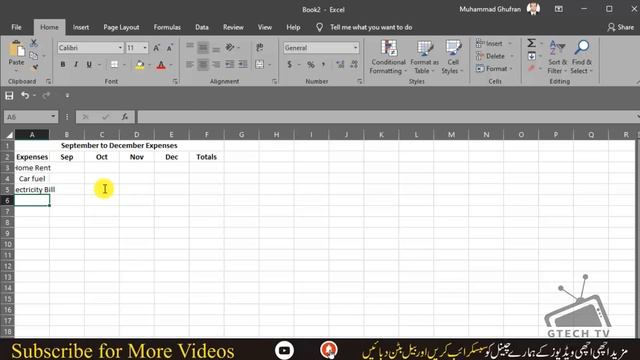Apply cell borders icon
Viewport: 640px width, 360px height.
[114, 64]
